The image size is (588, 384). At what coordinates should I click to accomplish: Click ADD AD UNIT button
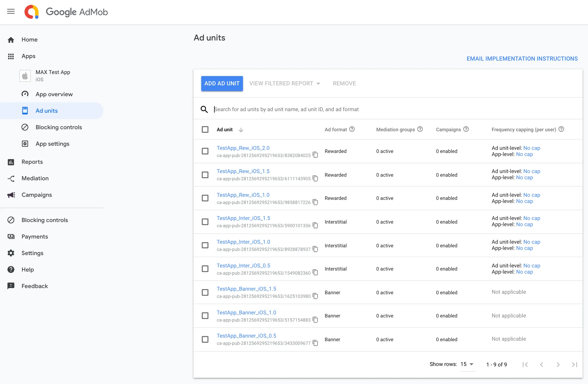222,83
